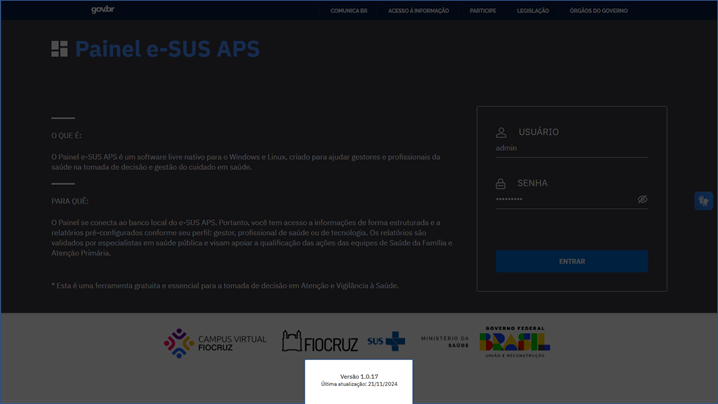Click the Governo Federal Brasil logo

point(515,342)
